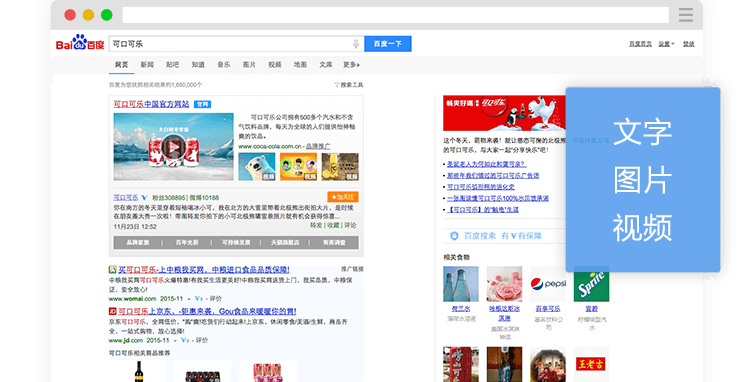751x382 pixels.
Task: Click the funnel icon of 搜索工具
Action: [x=337, y=85]
